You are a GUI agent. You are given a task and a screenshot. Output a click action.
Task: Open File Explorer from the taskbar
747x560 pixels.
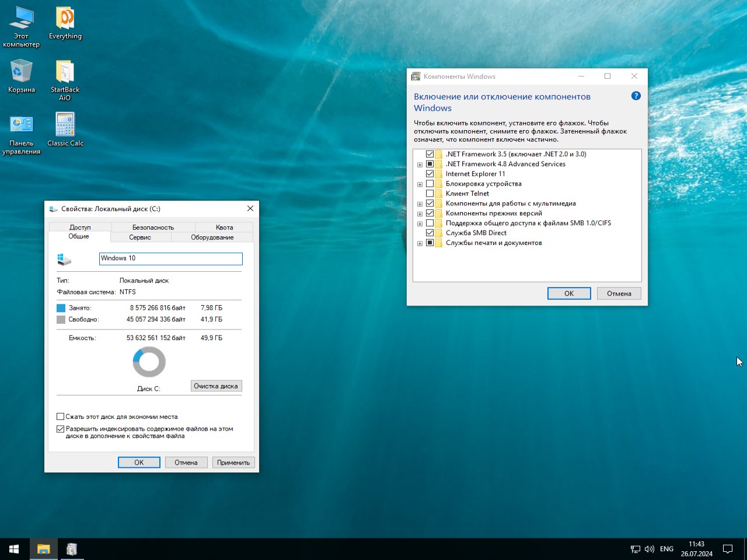tap(43, 549)
